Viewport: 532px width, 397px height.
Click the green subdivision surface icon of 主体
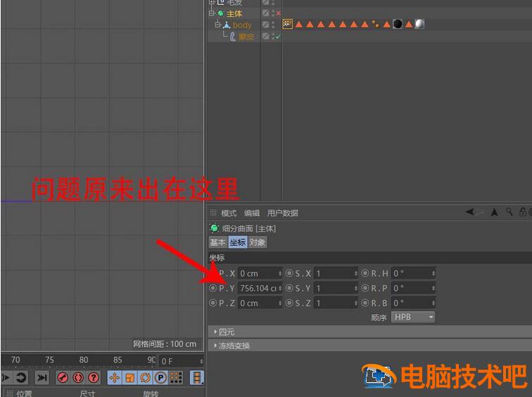221,13
